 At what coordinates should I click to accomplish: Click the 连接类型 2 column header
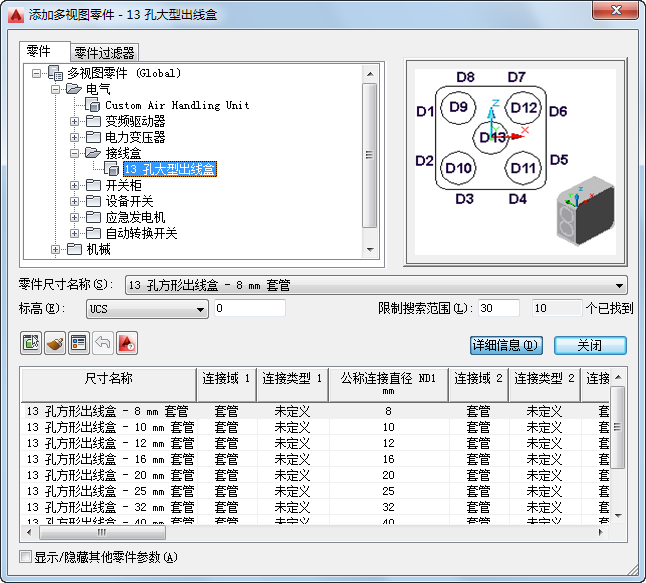(x=544, y=384)
